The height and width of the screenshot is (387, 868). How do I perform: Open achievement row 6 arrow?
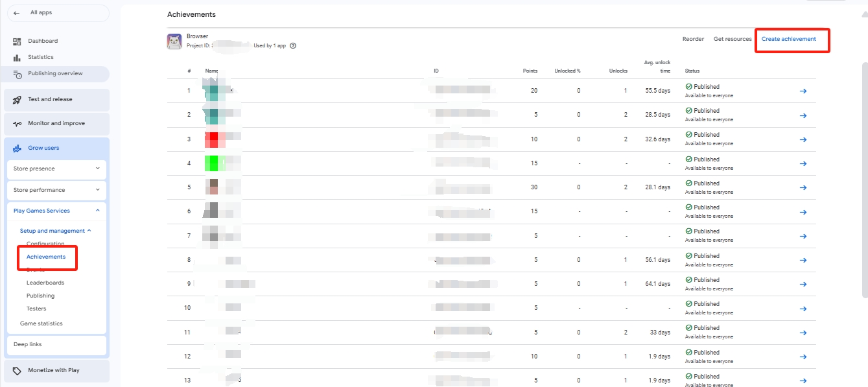803,212
